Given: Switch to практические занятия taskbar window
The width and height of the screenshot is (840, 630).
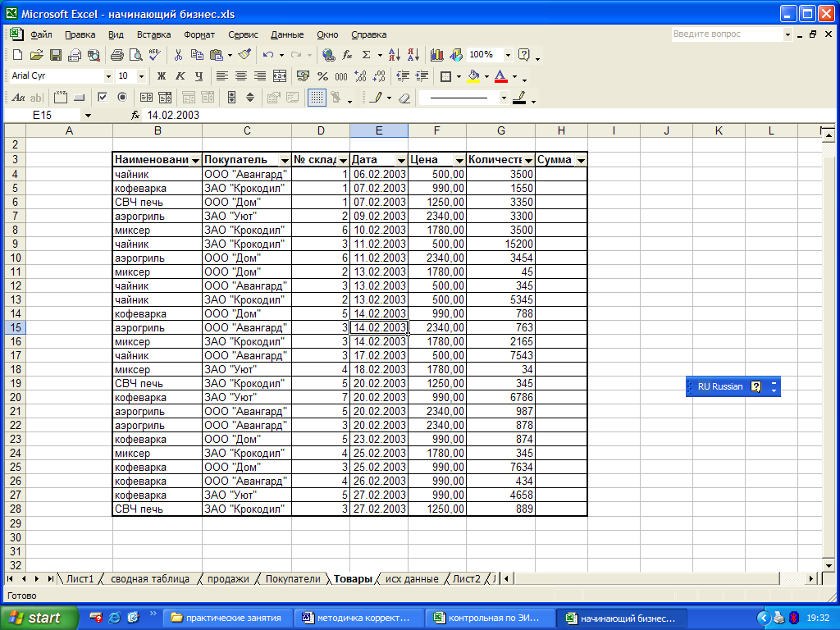Looking at the screenshot, I should point(228,618).
